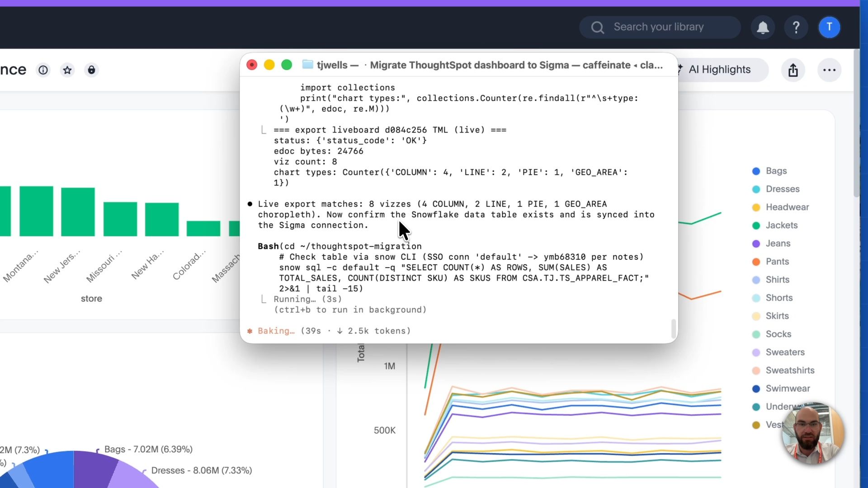Click the Sweatshirts legend label

coord(790,370)
